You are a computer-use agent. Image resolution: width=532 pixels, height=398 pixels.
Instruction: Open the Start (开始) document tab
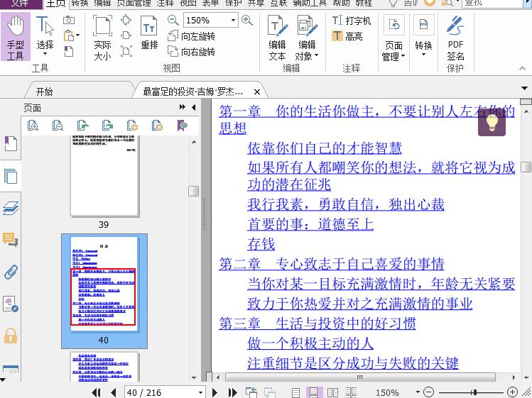pyautogui.click(x=45, y=92)
